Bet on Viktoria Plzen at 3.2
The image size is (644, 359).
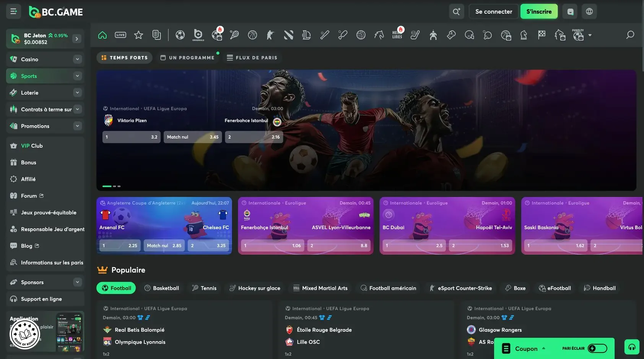point(132,137)
